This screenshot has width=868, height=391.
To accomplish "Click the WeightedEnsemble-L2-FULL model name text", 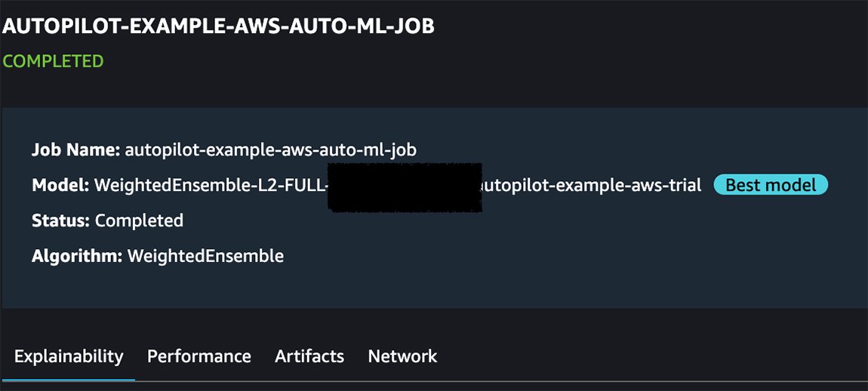I will click(x=210, y=185).
